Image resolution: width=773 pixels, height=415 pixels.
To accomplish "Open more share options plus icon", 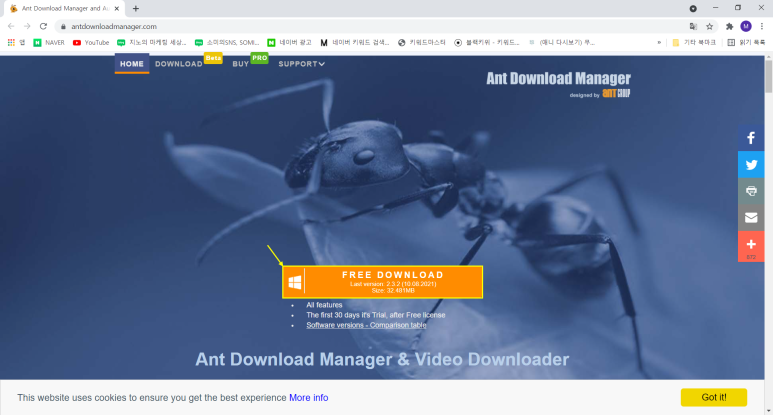I will pyautogui.click(x=751, y=246).
